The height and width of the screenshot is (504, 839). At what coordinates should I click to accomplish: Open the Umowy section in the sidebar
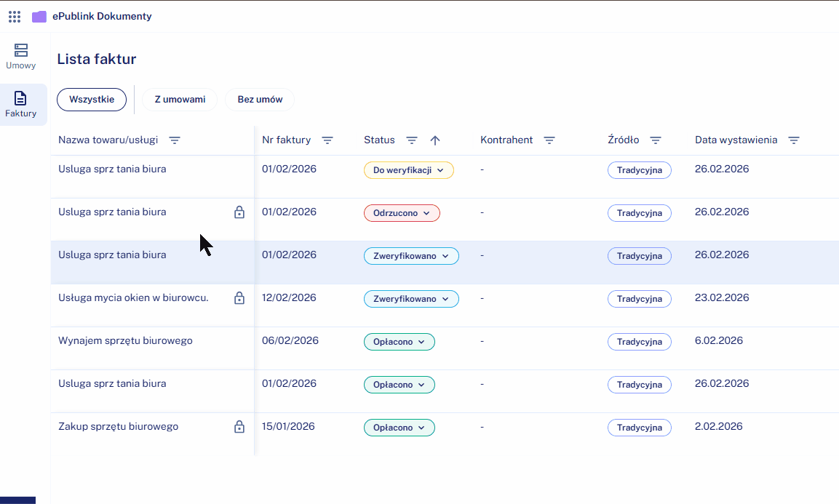pyautogui.click(x=21, y=55)
